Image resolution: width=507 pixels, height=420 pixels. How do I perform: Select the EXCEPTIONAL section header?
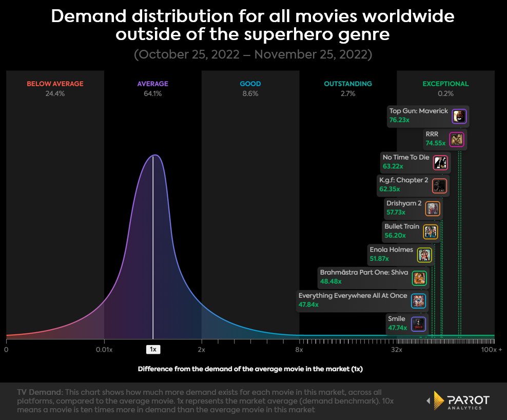445,83
